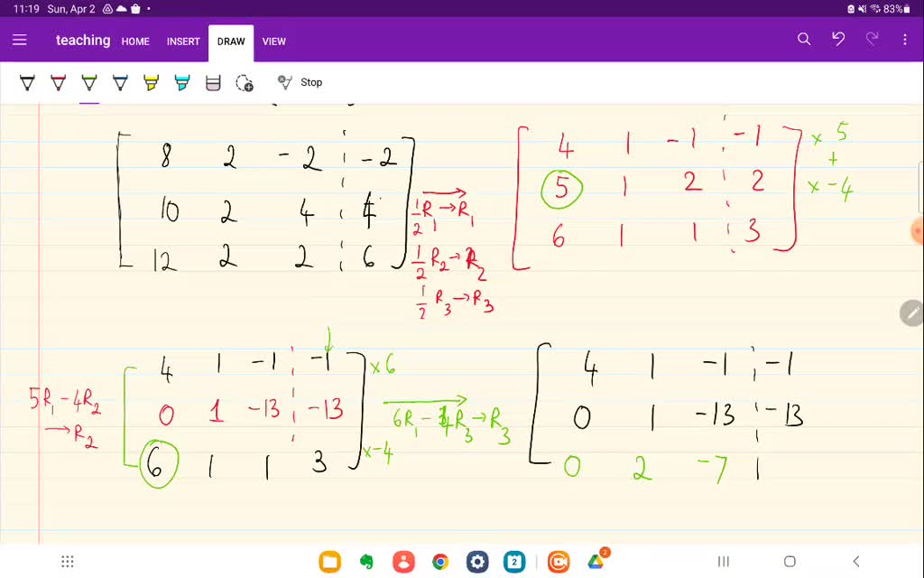Activate the lasso selection tool
Image resolution: width=924 pixels, height=578 pixels.
click(244, 82)
